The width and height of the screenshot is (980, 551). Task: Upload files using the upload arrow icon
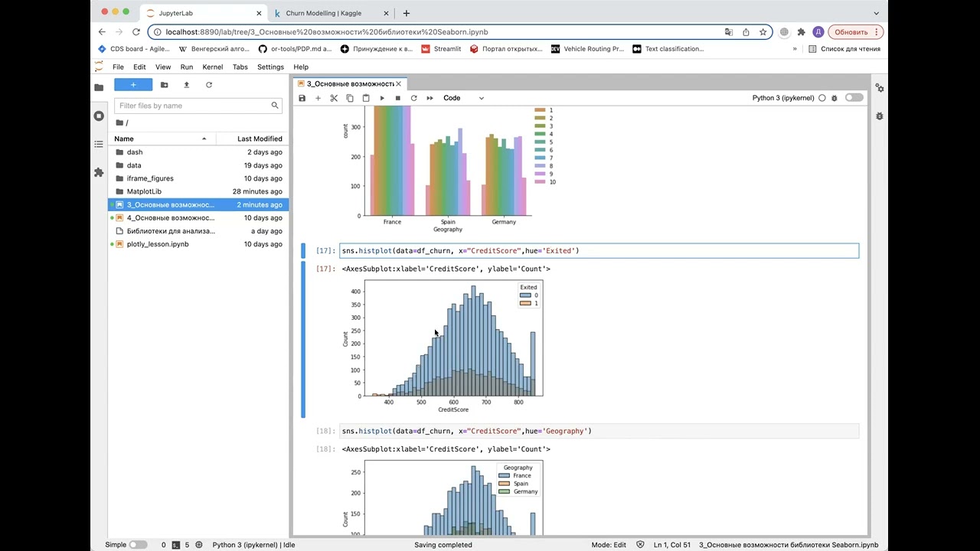coord(186,85)
